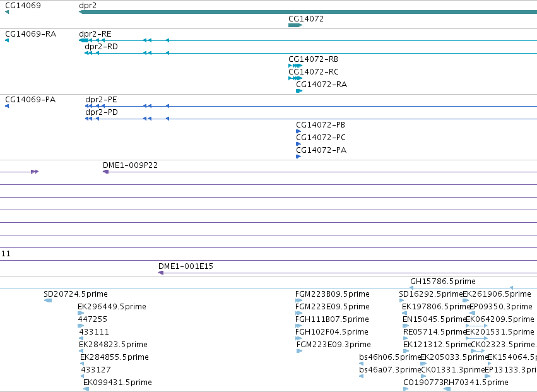Open the EK284823.5prime EST label
537x392 pixels.
(x=114, y=345)
